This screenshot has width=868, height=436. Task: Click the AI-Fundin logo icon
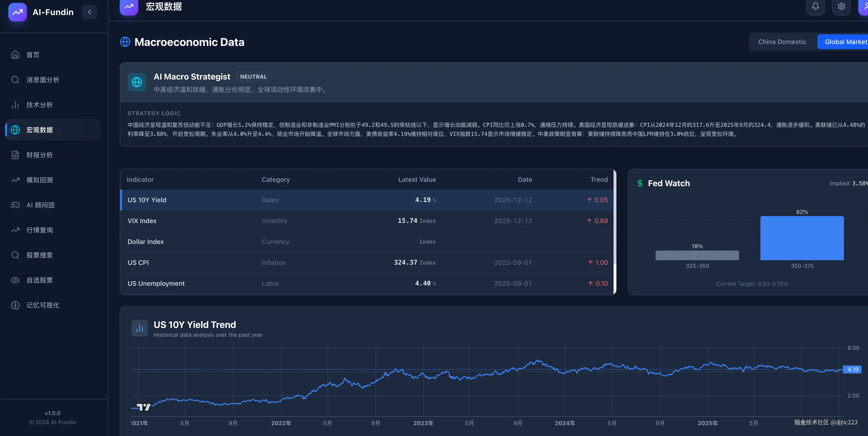click(x=18, y=12)
